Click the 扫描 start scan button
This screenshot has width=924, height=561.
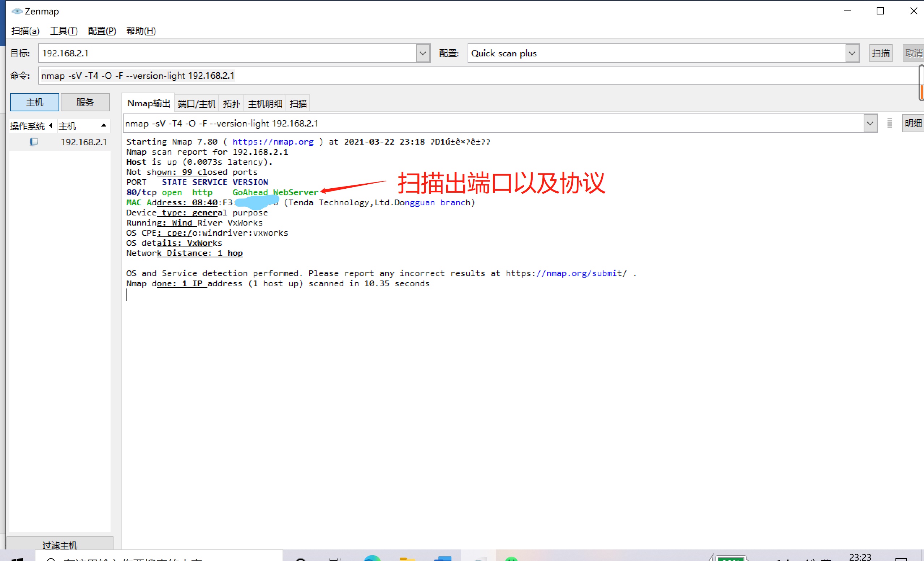pyautogui.click(x=881, y=53)
